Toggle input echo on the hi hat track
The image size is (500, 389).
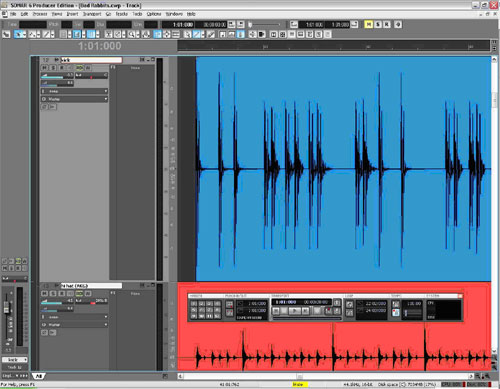[70, 293]
